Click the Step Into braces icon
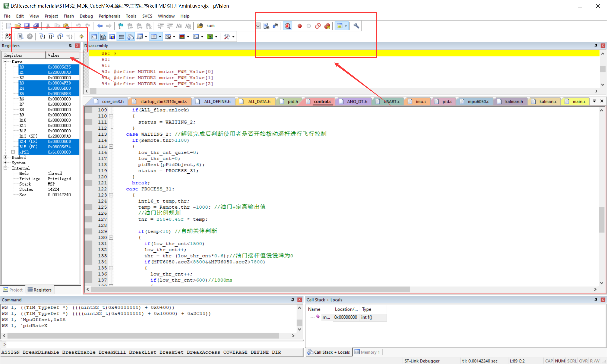This screenshot has width=607, height=364. click(x=43, y=37)
